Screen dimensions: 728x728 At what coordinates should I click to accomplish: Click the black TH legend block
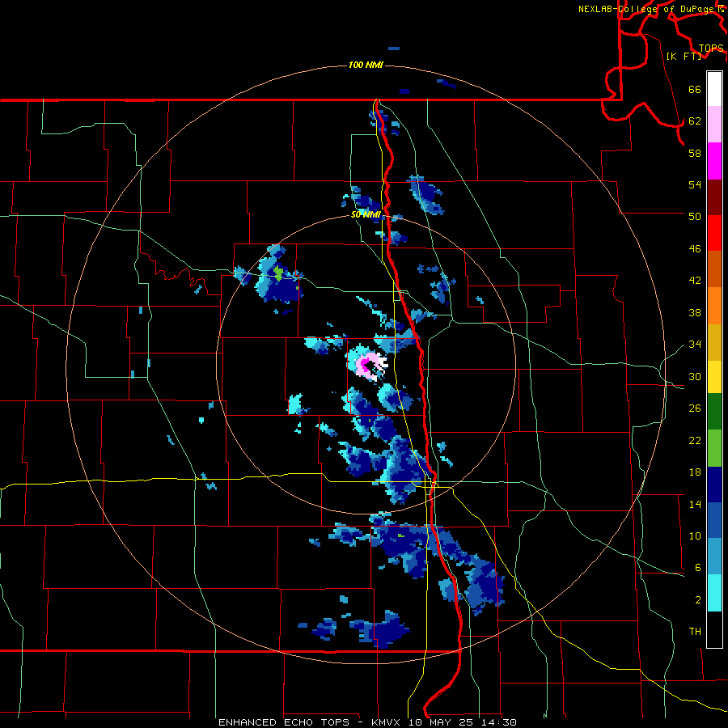point(714,629)
